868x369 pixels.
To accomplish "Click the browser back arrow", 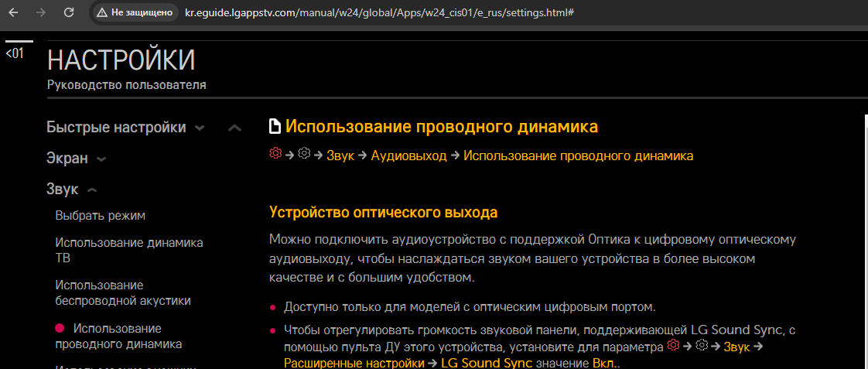I will coord(14,13).
